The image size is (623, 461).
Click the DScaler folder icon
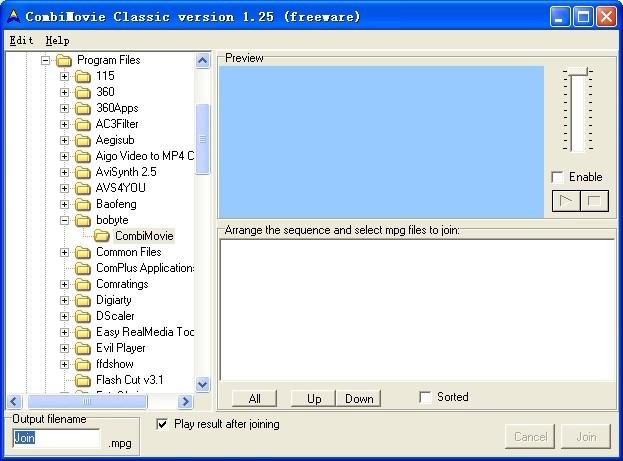pos(83,316)
